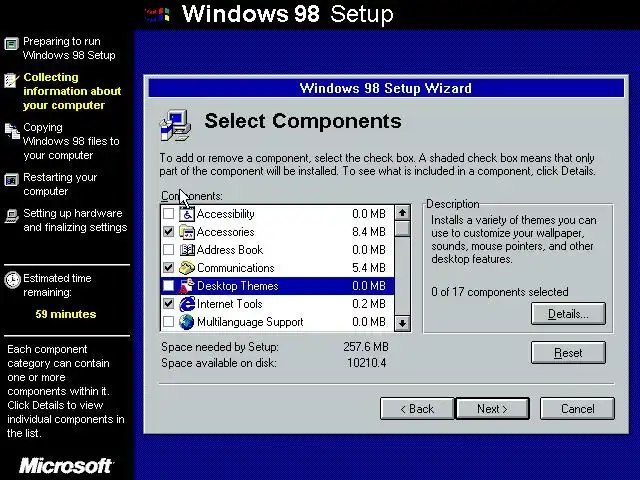
Task: Click the Windows 98 Setup Wizard title bar
Action: coord(386,88)
